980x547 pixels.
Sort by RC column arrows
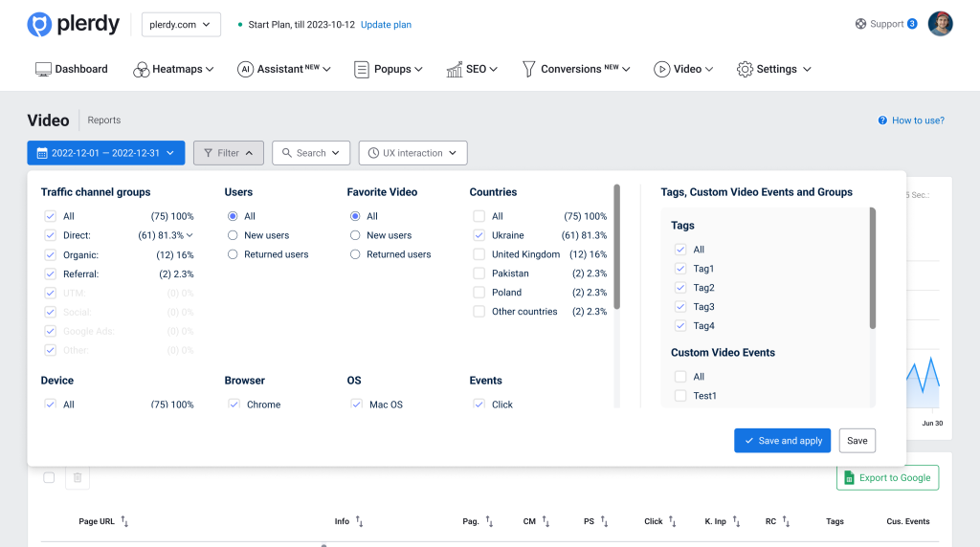[787, 521]
